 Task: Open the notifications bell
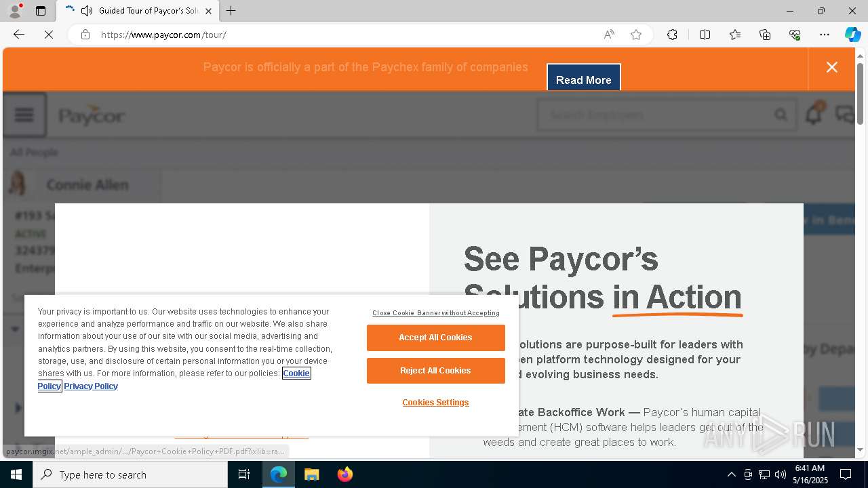tap(813, 115)
